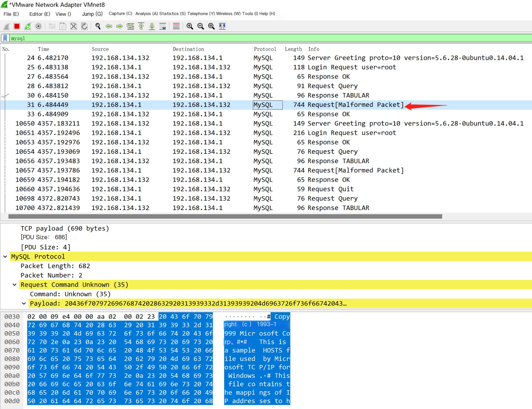Collapse Request Command Unknown (35) node
The width and height of the screenshot is (532, 409).
[14, 285]
